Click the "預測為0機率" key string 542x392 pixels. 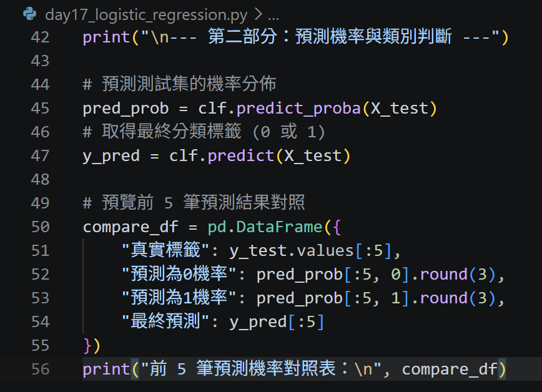(x=179, y=274)
